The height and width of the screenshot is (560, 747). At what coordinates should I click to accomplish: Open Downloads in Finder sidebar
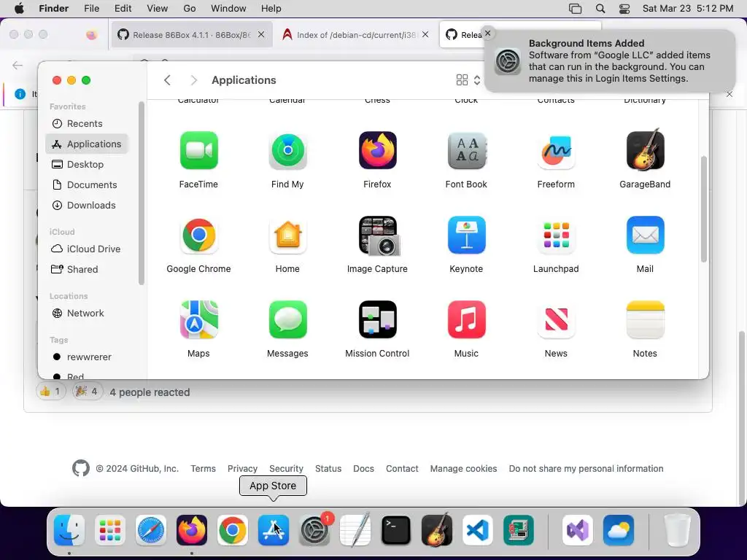pos(87,205)
